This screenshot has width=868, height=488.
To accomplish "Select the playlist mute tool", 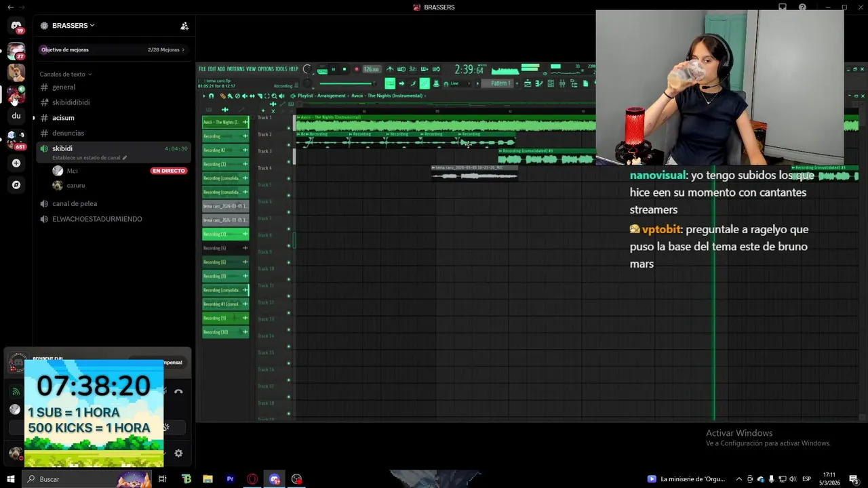I will click(x=244, y=96).
